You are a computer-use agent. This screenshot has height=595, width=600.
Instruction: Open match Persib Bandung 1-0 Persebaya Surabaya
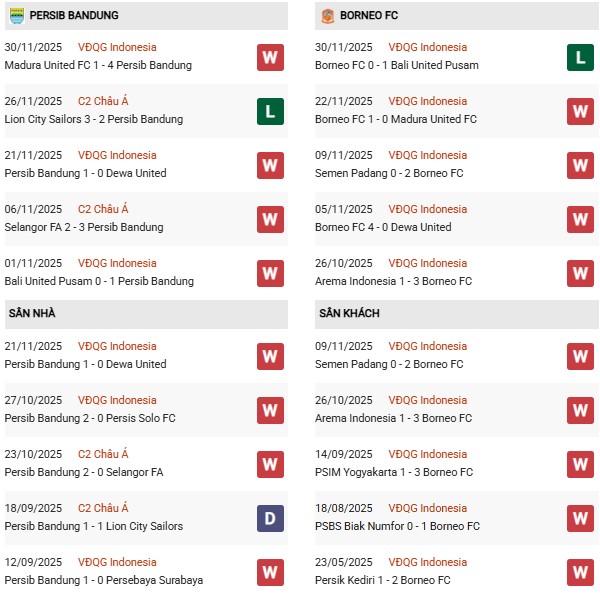pyautogui.click(x=103, y=580)
